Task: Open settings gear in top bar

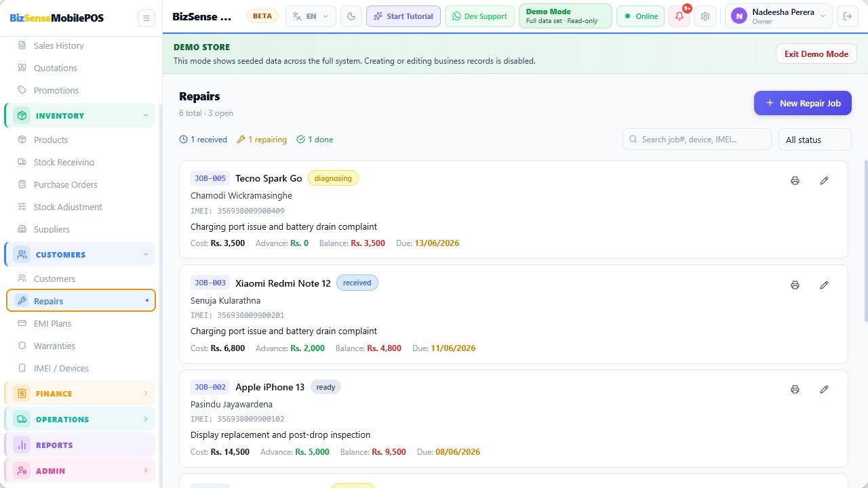Action: (x=705, y=16)
